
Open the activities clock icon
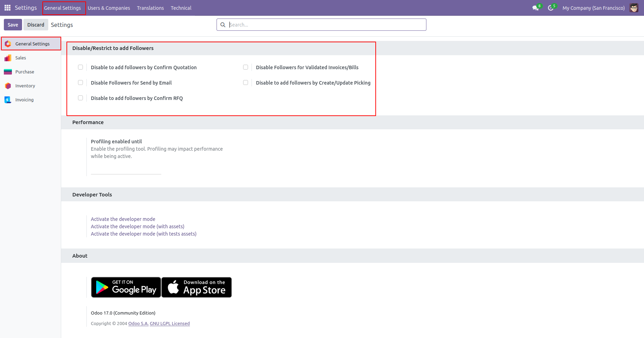[x=551, y=8]
